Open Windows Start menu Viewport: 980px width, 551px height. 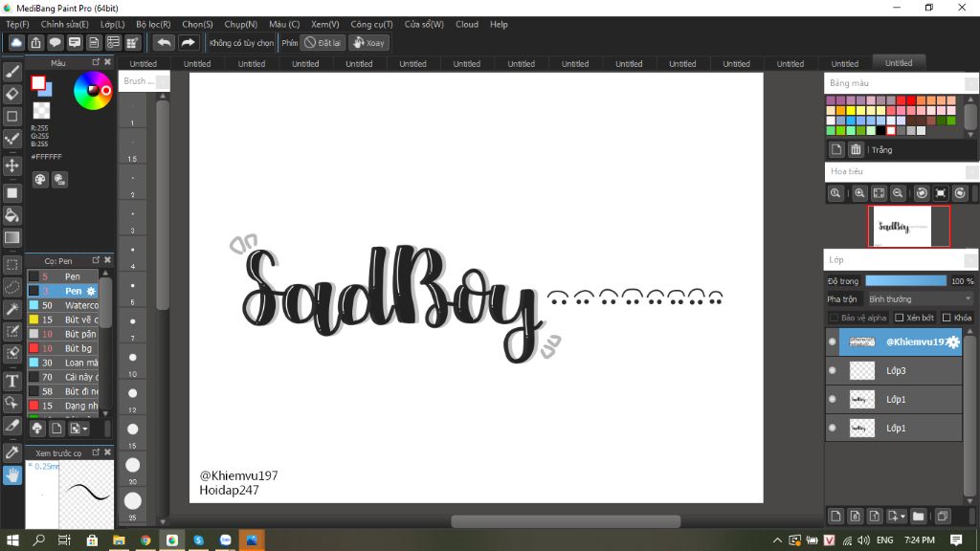click(x=12, y=540)
